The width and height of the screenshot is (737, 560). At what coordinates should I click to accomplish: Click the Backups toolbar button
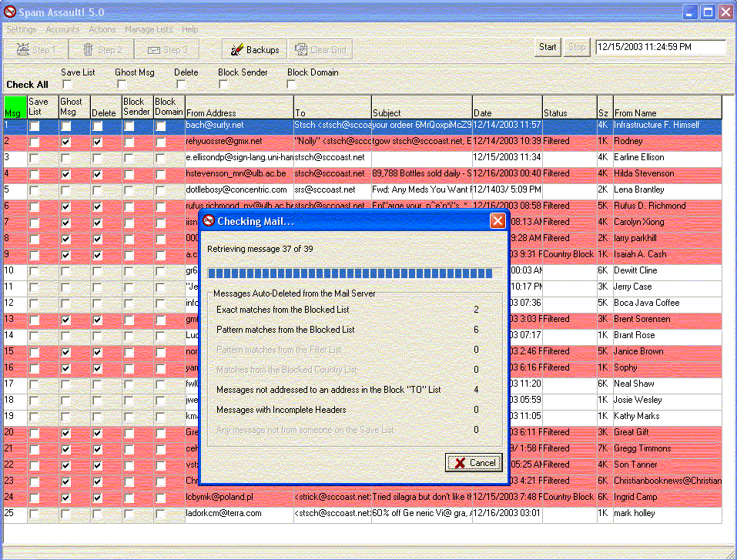pos(254,49)
